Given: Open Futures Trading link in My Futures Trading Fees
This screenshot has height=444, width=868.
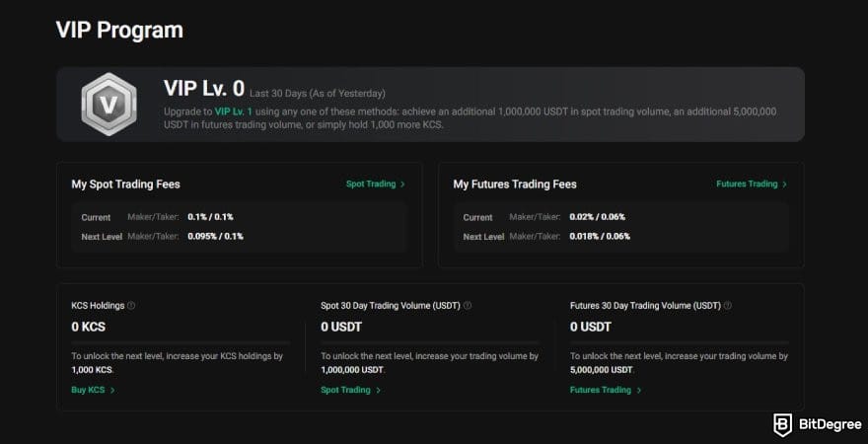Looking at the screenshot, I should click(752, 184).
